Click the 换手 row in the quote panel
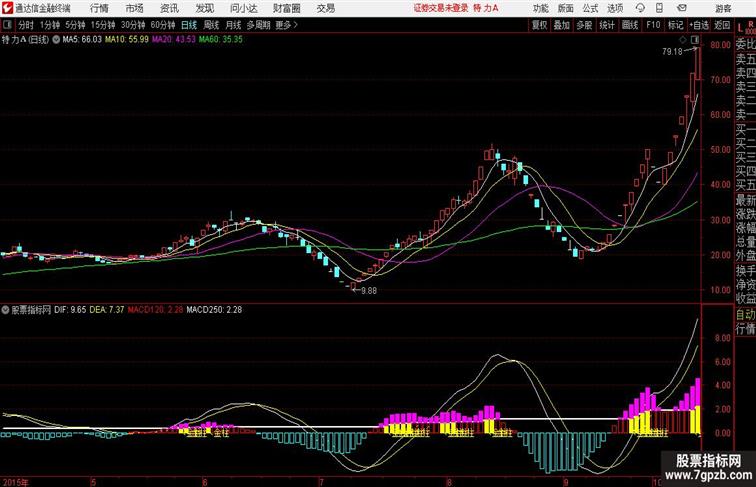Viewport: 756px width, 487px height. coord(745,271)
